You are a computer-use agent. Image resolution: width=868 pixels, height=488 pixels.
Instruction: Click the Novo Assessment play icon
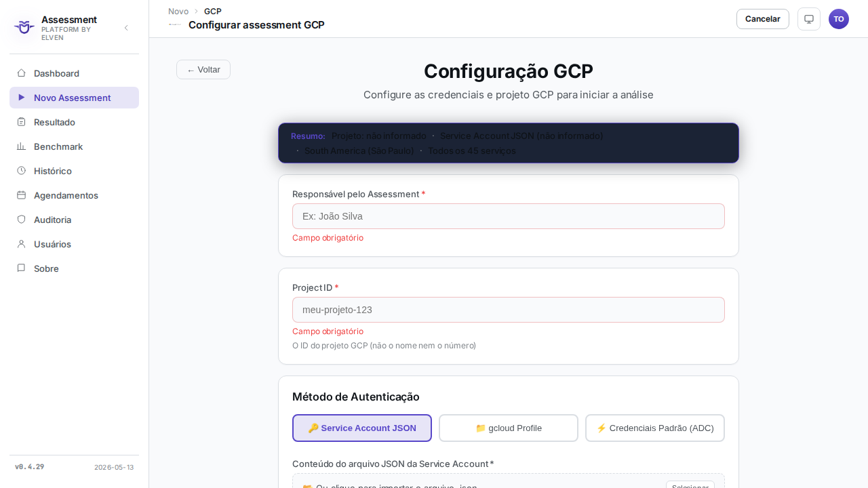coord(21,98)
